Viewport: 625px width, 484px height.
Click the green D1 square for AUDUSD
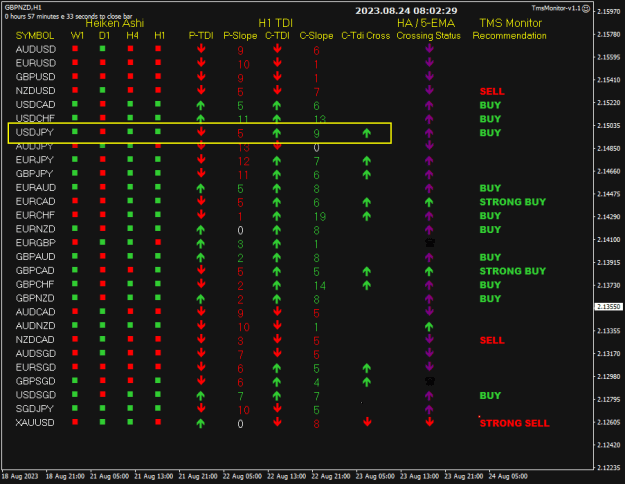103,49
